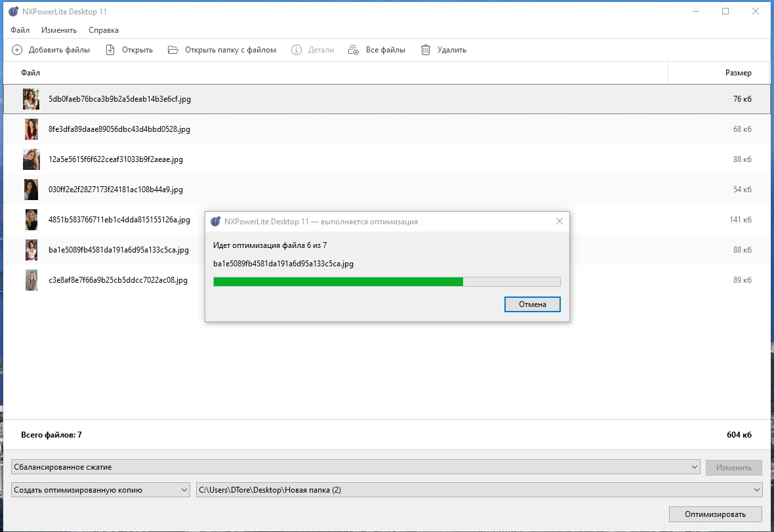The image size is (774, 532).
Task: Open the Справка menu
Action: (x=104, y=30)
